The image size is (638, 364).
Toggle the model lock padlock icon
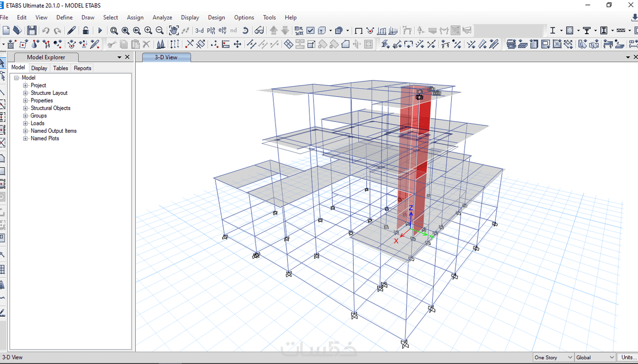click(x=86, y=30)
